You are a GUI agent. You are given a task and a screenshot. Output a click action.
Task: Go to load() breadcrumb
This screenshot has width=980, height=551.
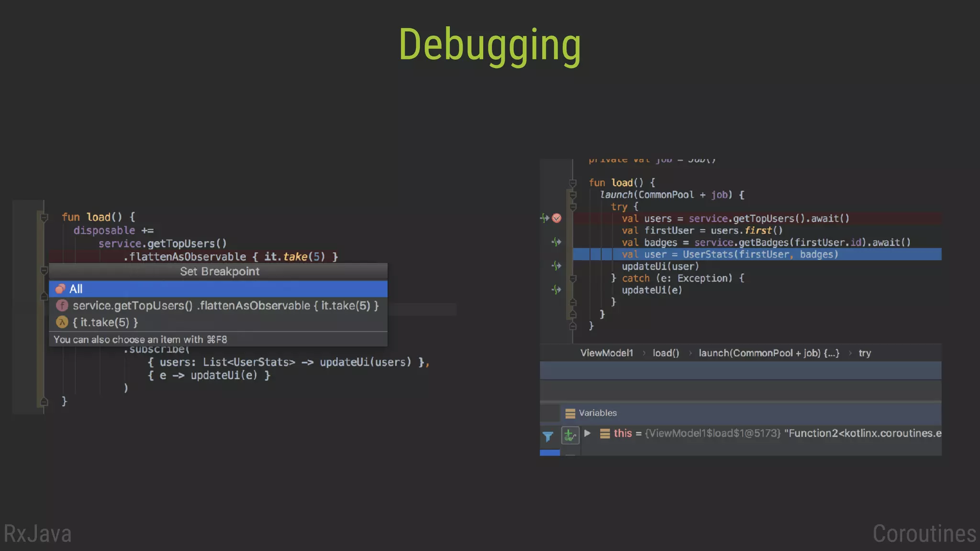coord(666,353)
